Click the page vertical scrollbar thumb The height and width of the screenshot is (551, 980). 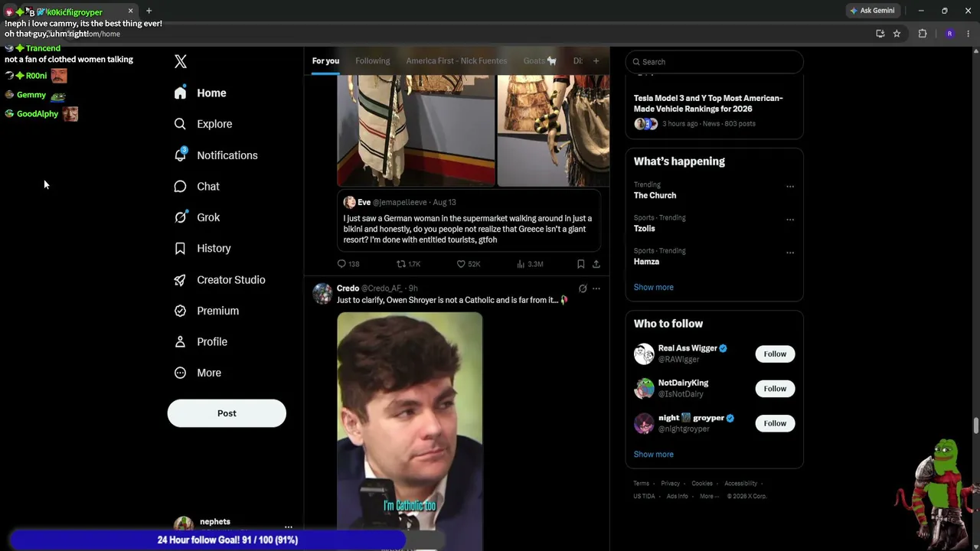[976, 425]
